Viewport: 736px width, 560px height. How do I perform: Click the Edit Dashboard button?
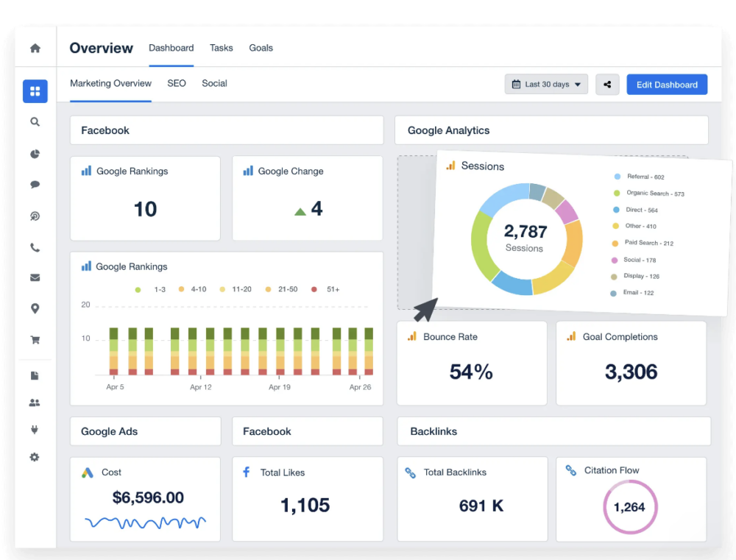pyautogui.click(x=667, y=85)
